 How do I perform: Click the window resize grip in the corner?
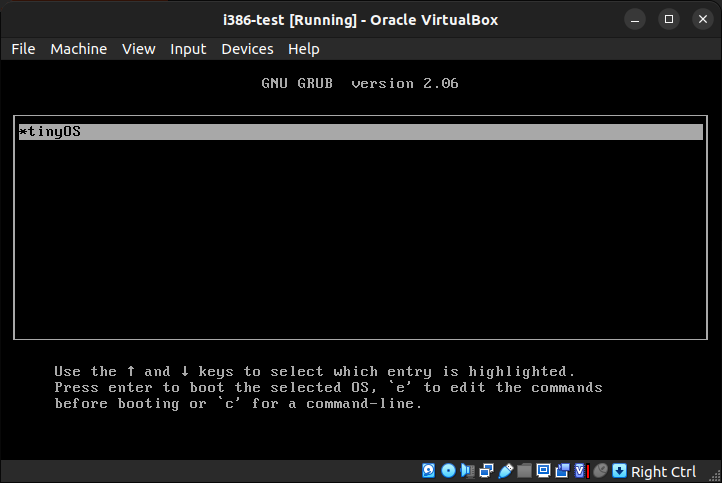click(x=715, y=476)
